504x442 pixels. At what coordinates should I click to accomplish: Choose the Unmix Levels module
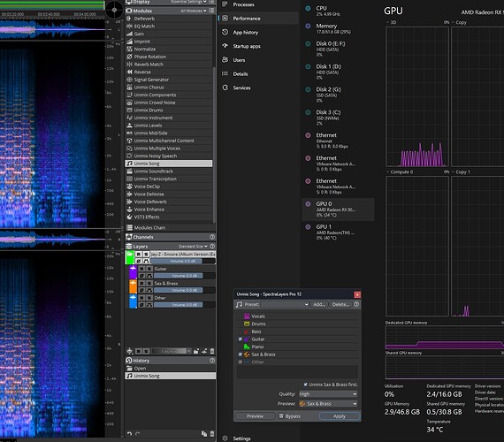coord(168,126)
